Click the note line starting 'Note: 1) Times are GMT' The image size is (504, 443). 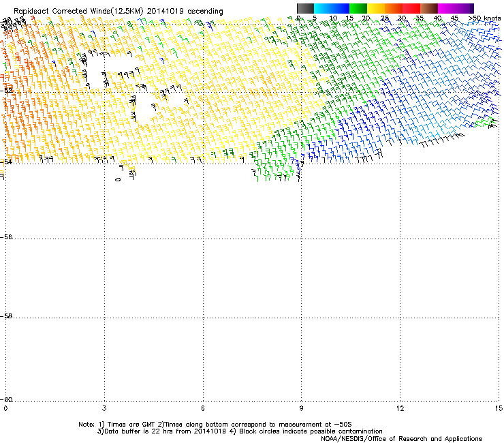click(x=215, y=425)
